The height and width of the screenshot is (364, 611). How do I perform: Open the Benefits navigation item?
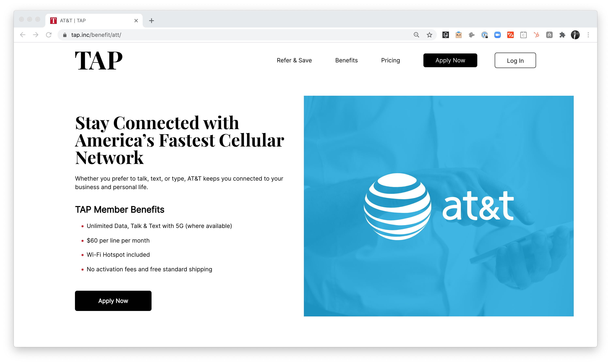[x=346, y=60]
